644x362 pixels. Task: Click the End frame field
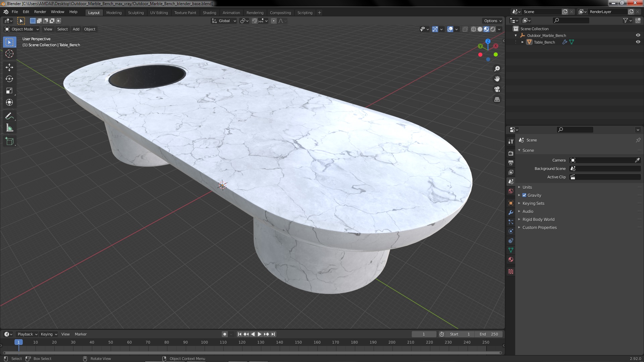click(489, 334)
